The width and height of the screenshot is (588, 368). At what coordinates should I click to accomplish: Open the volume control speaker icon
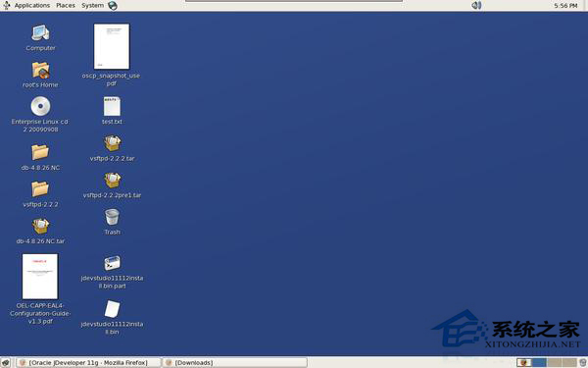pos(476,5)
